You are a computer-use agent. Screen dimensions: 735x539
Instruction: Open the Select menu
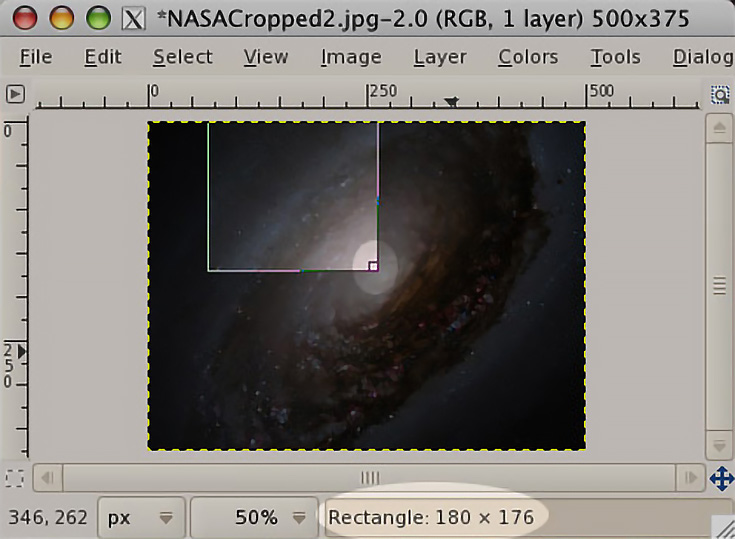pos(183,57)
